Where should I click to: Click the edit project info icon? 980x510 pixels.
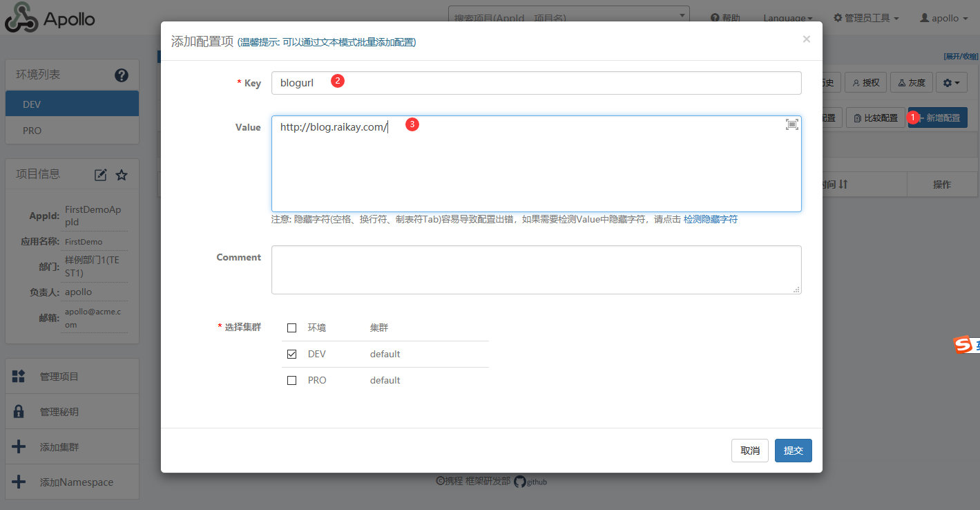point(101,175)
